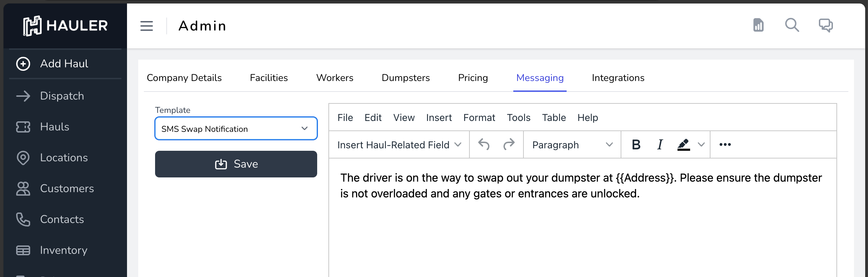Save the message template
868x277 pixels.
pos(236,164)
